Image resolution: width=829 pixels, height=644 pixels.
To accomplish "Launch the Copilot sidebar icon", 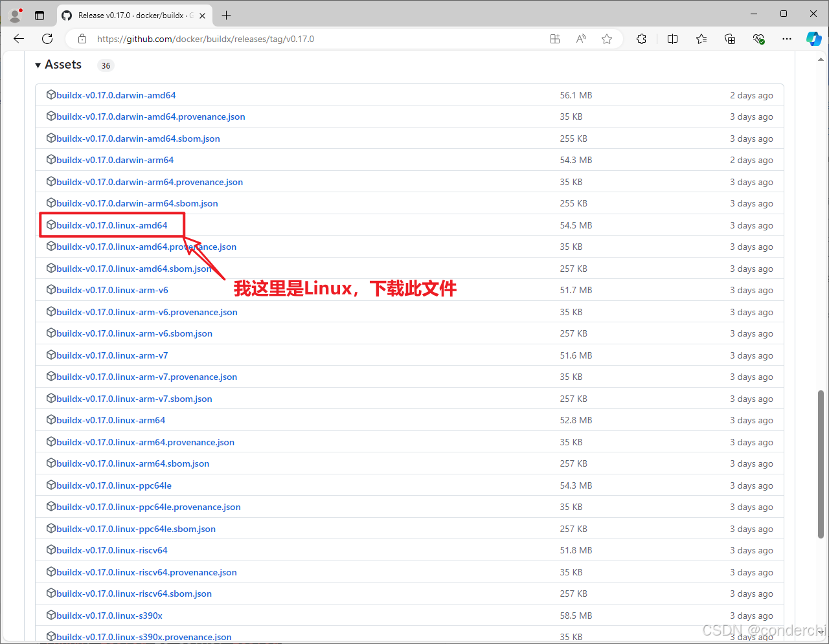I will tap(813, 39).
